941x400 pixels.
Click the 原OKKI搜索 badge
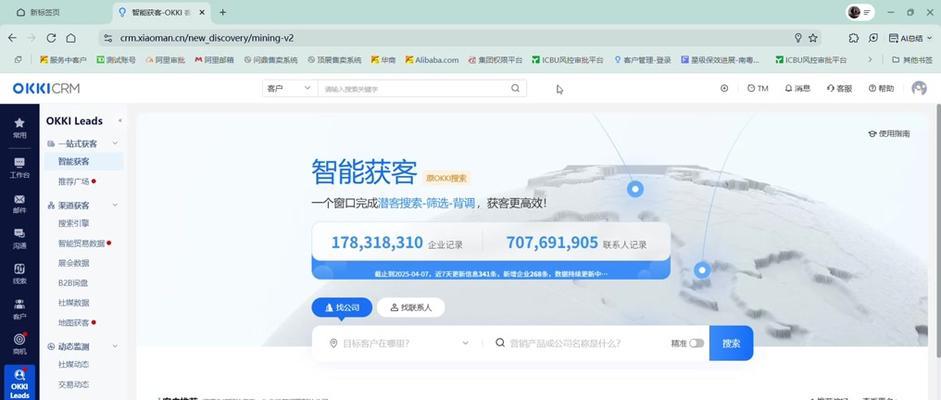pos(446,178)
